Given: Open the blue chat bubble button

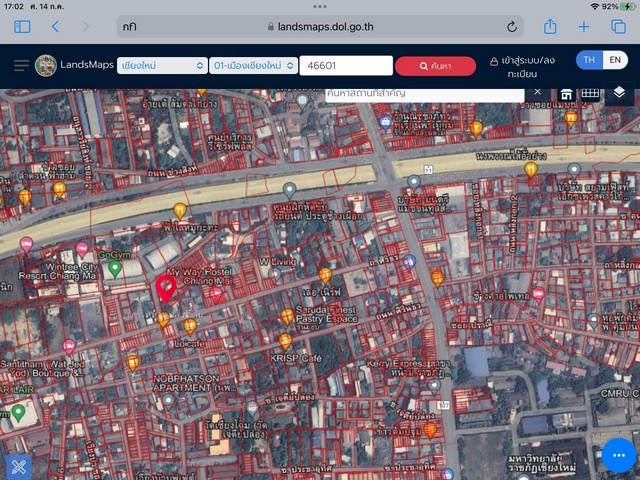Looking at the screenshot, I should pos(618,455).
